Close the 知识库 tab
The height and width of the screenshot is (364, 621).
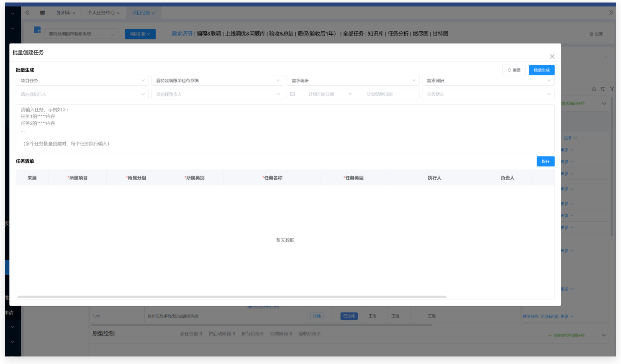coord(74,13)
